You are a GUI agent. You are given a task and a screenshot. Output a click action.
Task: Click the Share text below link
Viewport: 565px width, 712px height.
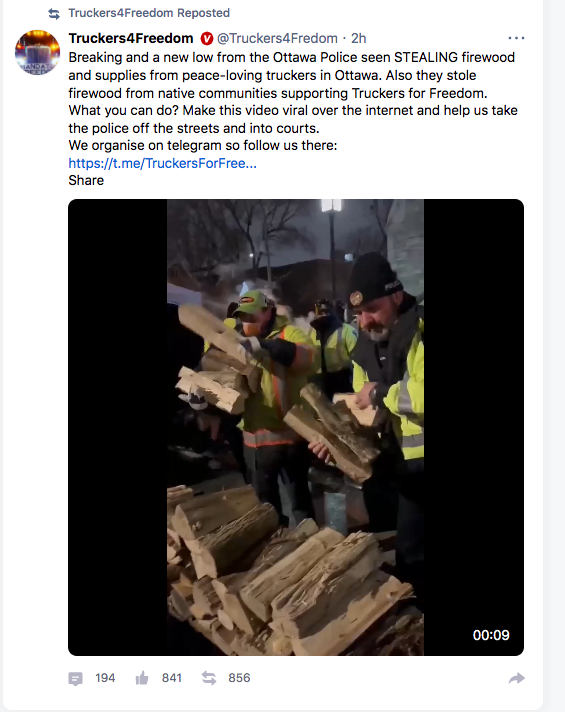coord(86,181)
